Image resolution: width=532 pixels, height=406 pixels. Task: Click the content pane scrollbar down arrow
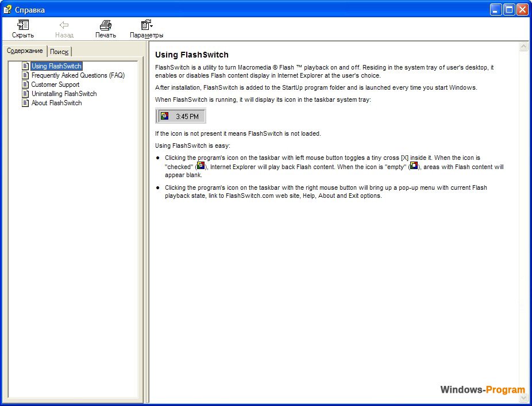[524, 397]
